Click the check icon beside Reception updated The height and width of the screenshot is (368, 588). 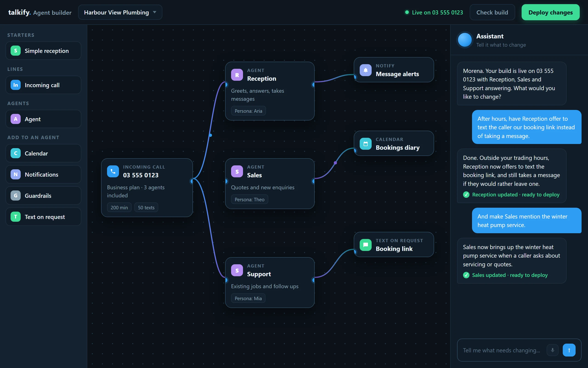pos(466,195)
